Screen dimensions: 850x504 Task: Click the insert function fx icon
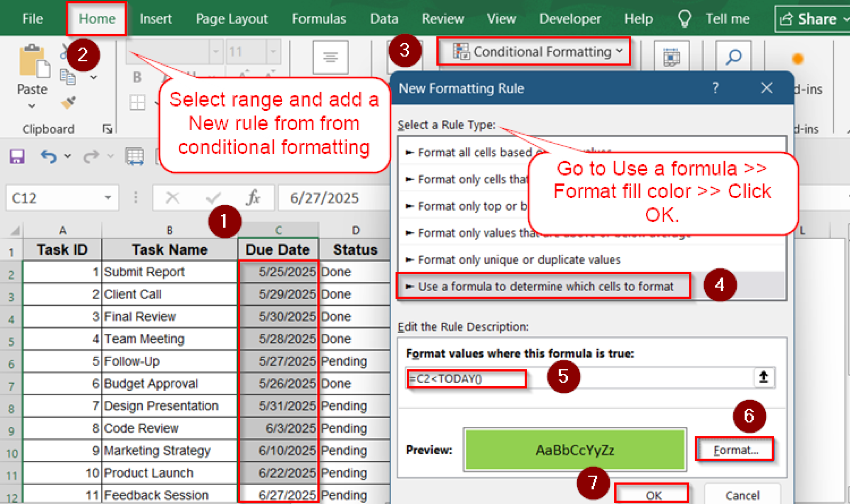pos(253,198)
